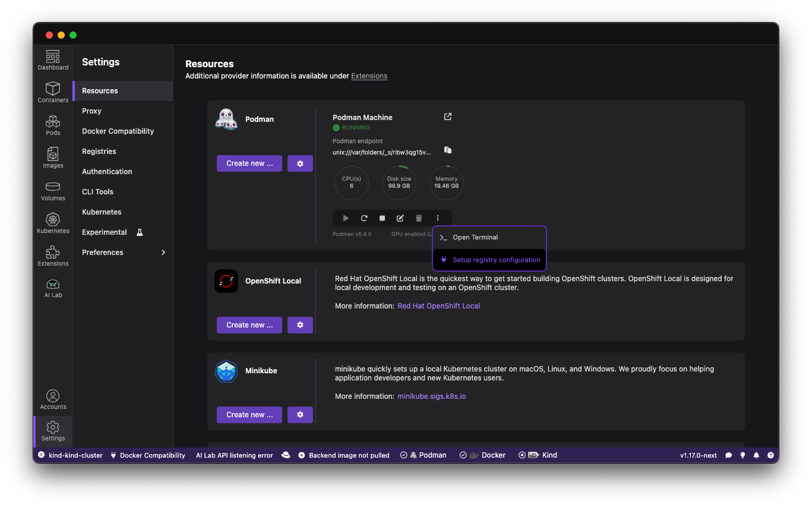Stop the running Podman machine
This screenshot has height=507, width=812.
pos(383,218)
